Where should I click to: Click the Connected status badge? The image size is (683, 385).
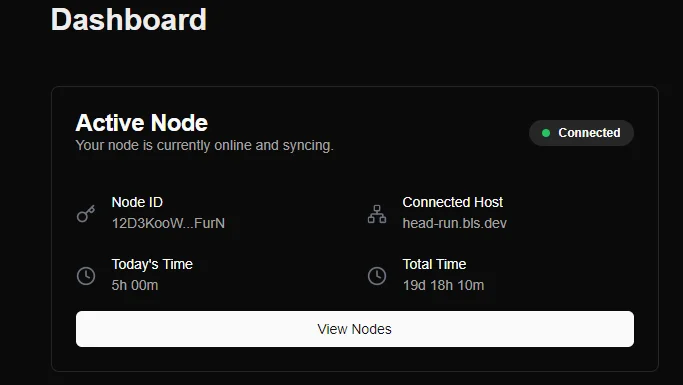[581, 133]
